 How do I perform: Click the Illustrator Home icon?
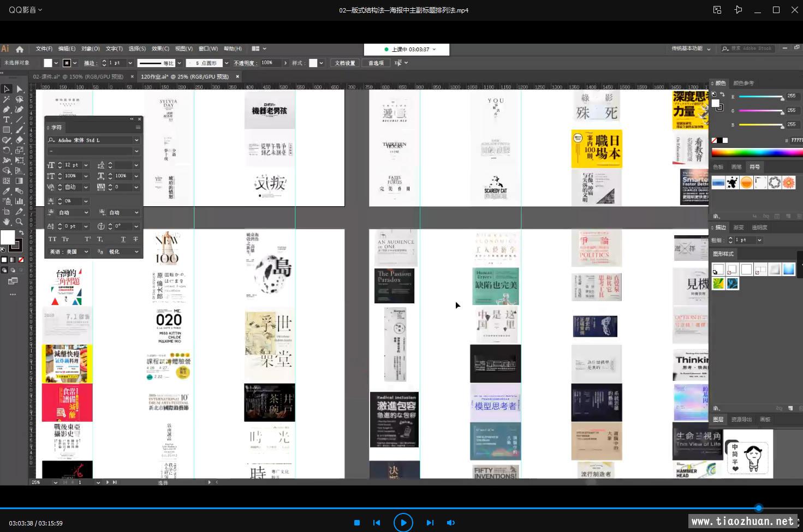pyautogui.click(x=20, y=49)
